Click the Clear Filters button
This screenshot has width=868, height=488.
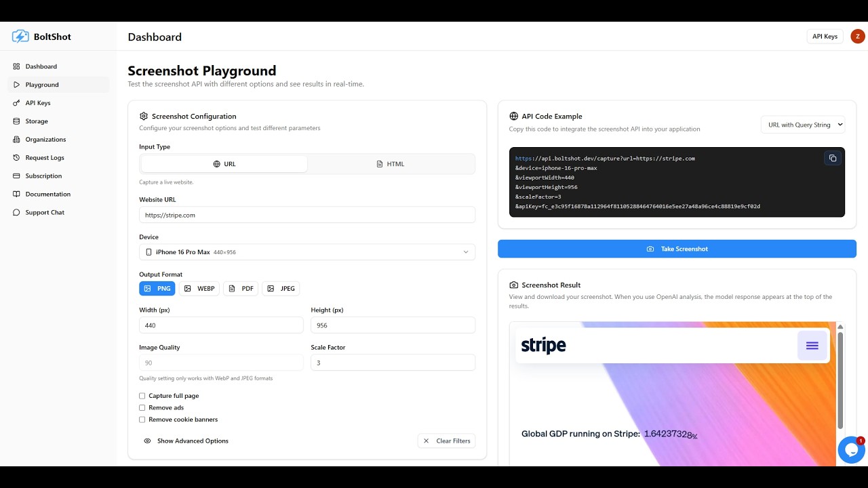point(447,441)
